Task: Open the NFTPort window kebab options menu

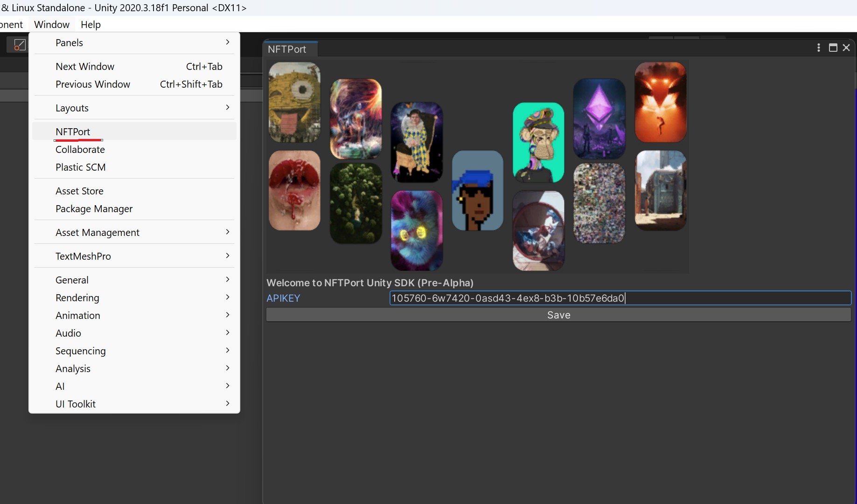Action: [x=818, y=48]
